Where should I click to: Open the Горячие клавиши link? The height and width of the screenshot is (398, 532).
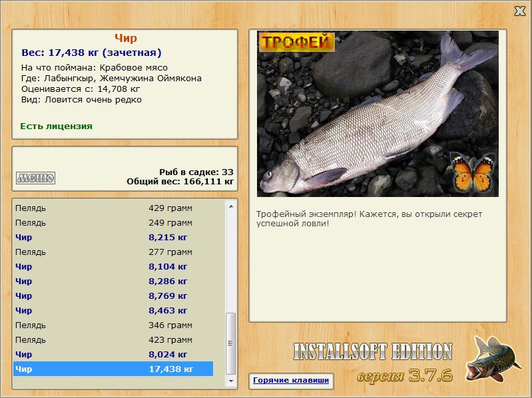[x=291, y=381]
